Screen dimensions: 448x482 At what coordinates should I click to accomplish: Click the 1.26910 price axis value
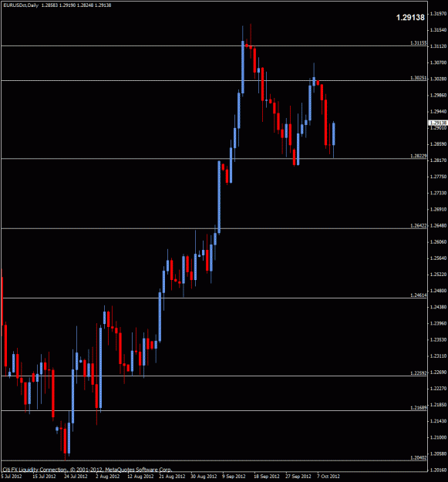coord(438,209)
